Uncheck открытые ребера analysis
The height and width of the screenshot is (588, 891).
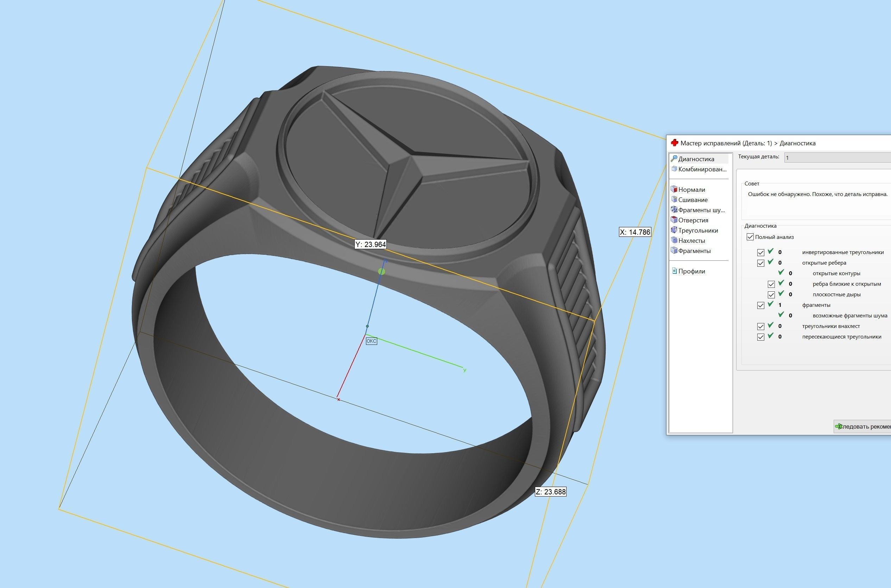760,263
